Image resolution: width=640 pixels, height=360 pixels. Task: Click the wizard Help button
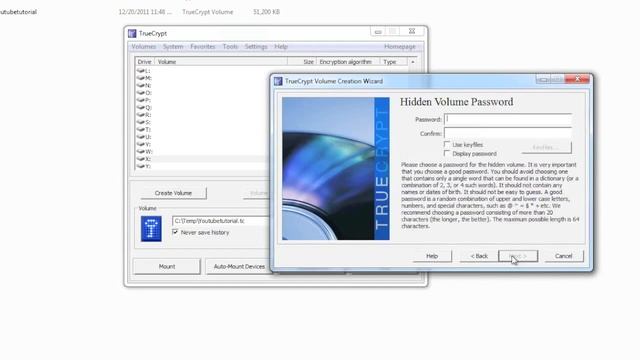click(432, 256)
